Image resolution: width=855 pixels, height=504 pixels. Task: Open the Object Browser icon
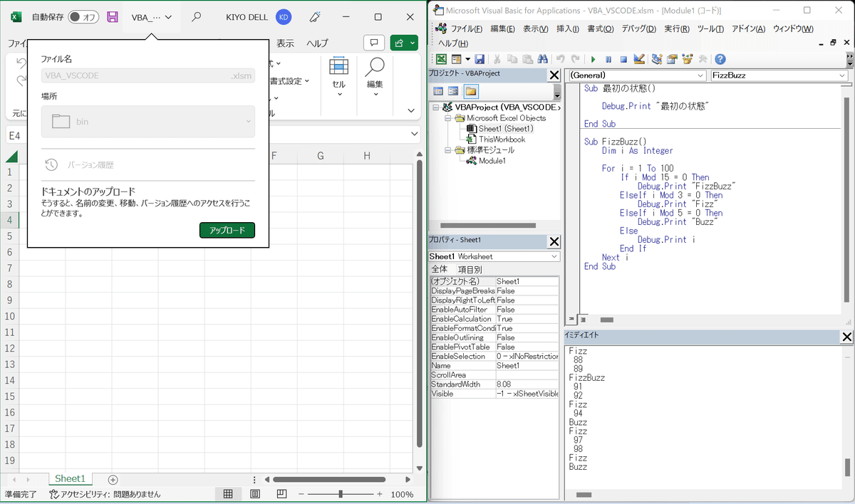tap(686, 58)
